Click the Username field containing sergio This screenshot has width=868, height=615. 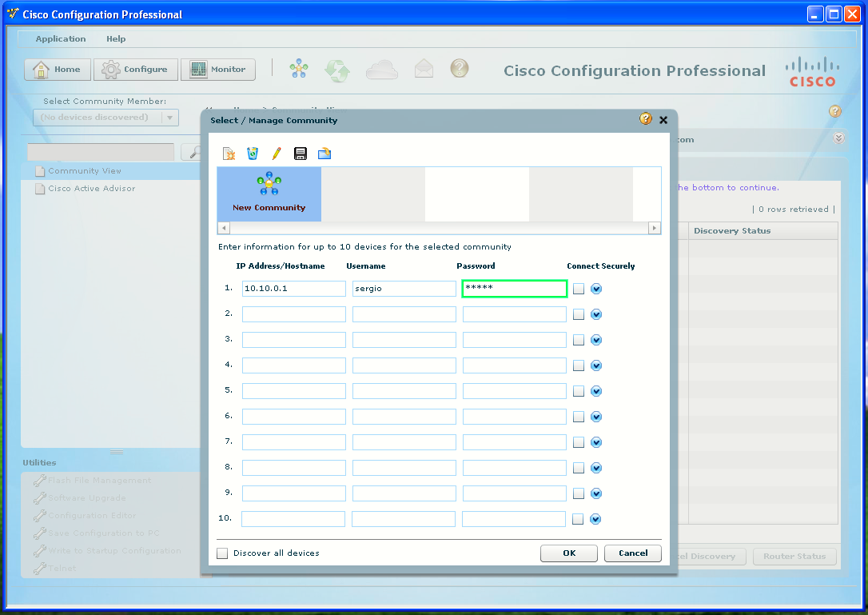404,288
